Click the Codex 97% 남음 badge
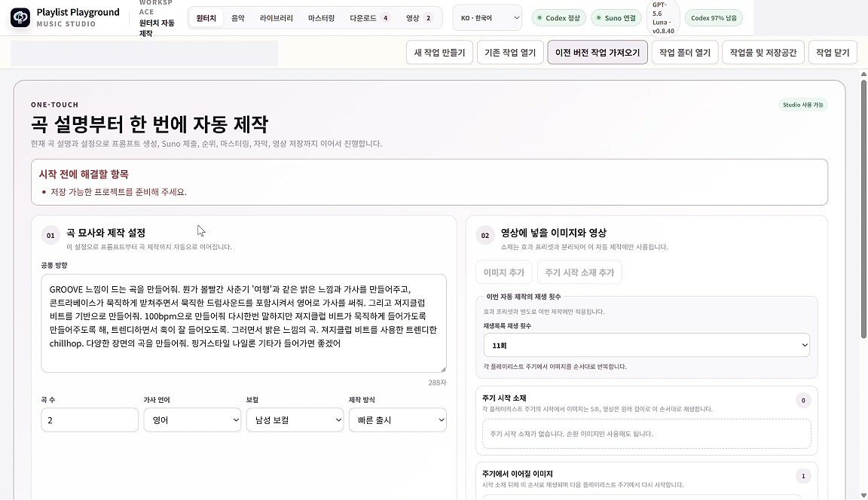This screenshot has width=868, height=500. [714, 18]
